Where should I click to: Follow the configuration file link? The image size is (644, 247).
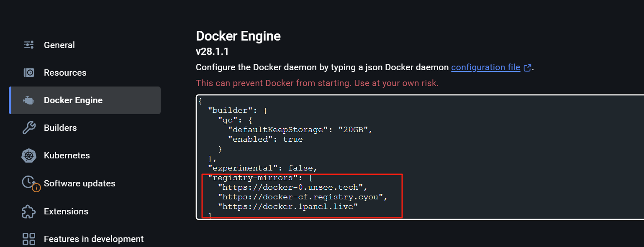coord(485,67)
